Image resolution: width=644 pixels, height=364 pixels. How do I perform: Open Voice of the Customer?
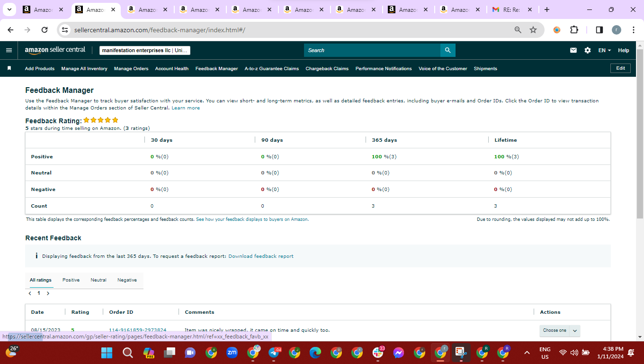tap(443, 69)
